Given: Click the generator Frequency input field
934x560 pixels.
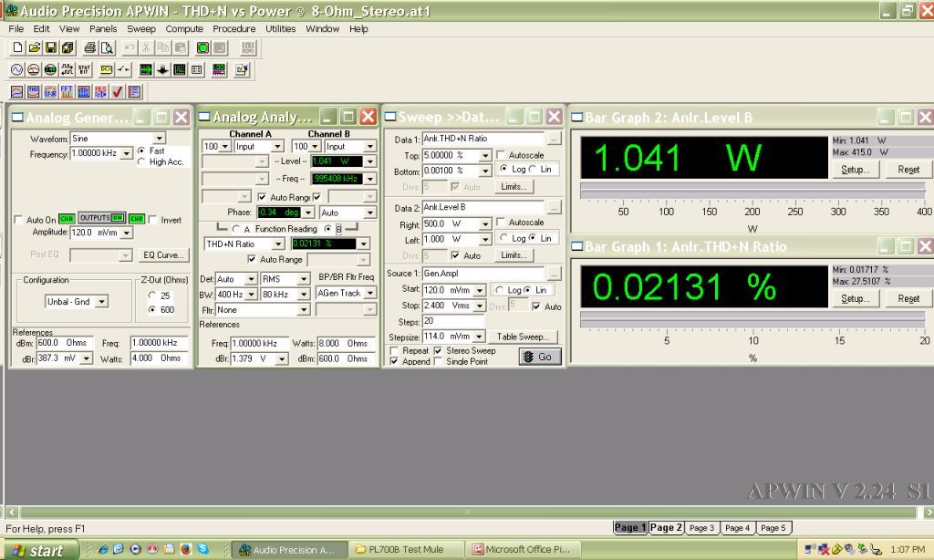Looking at the screenshot, I should (x=95, y=154).
